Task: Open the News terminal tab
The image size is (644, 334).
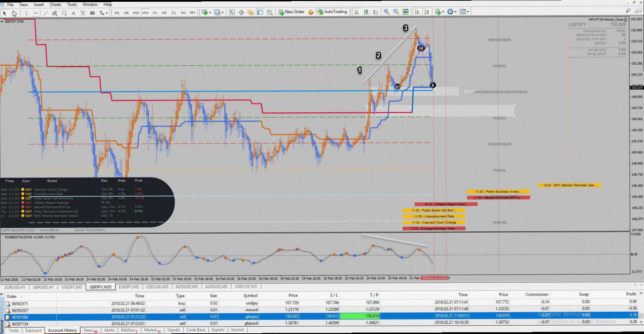Action: [91, 330]
